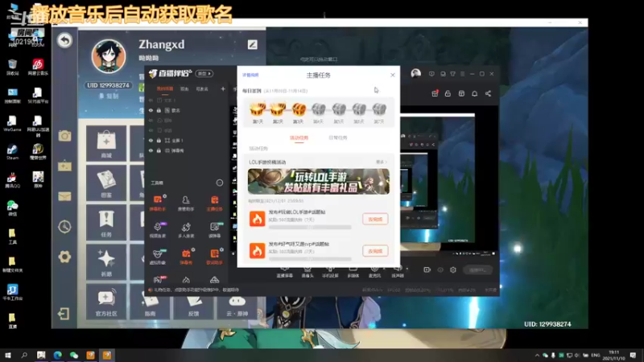The image size is (644, 362).
Task: Toggle visibility eye of 歌名 source
Action: pos(151,110)
